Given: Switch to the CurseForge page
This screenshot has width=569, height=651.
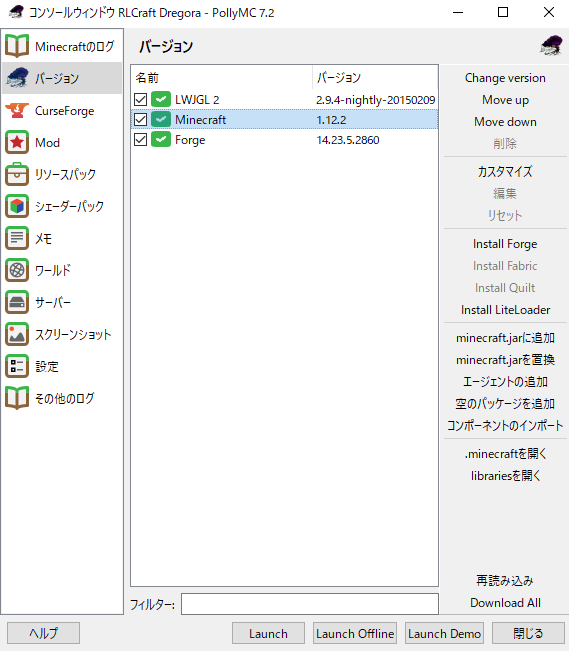Looking at the screenshot, I should [64, 111].
